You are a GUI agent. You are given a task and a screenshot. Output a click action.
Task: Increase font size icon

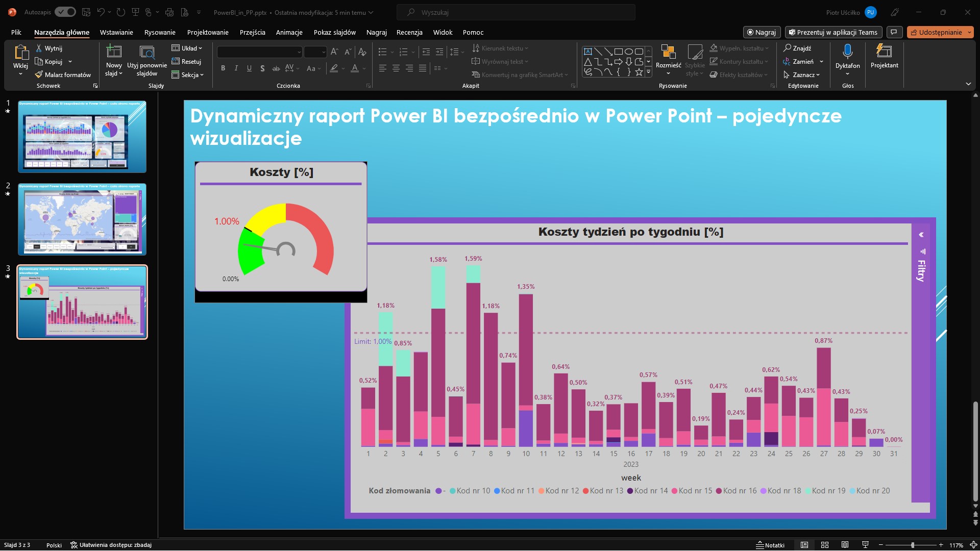pyautogui.click(x=334, y=52)
